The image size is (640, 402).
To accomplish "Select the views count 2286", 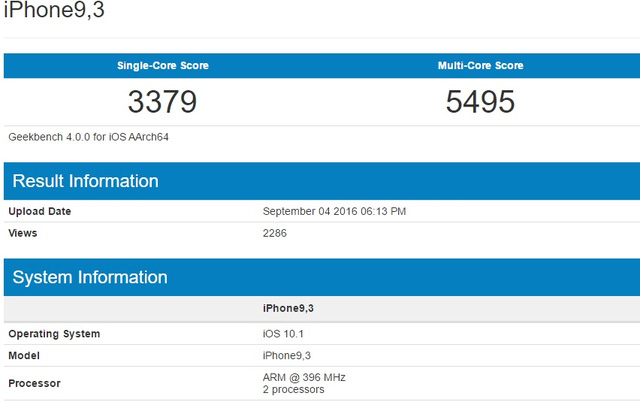I will coord(275,233).
